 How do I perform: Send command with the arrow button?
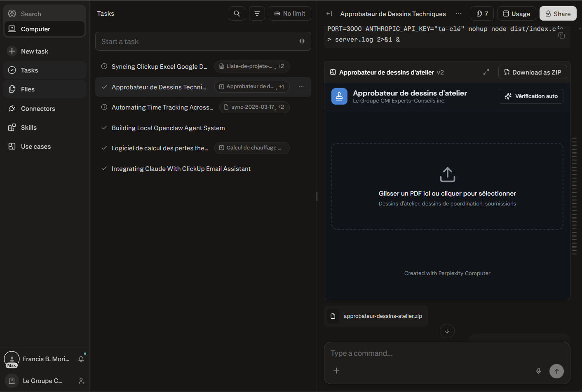(x=556, y=371)
